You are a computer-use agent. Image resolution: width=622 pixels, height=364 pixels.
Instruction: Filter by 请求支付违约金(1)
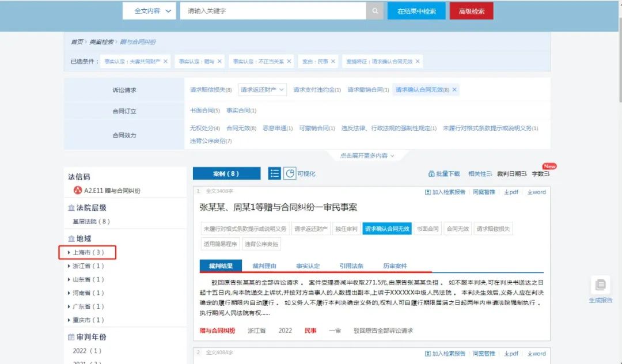pyautogui.click(x=317, y=90)
